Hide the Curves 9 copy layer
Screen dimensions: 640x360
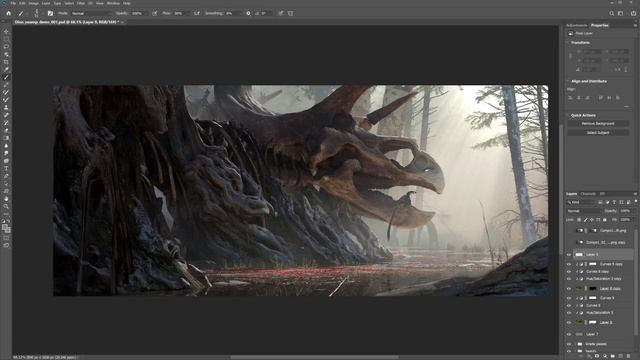tap(569, 264)
